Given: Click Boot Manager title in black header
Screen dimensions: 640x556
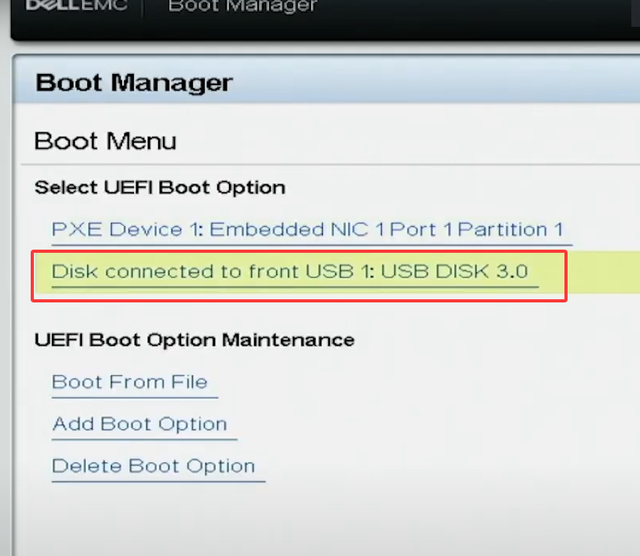Looking at the screenshot, I should pyautogui.click(x=242, y=6).
